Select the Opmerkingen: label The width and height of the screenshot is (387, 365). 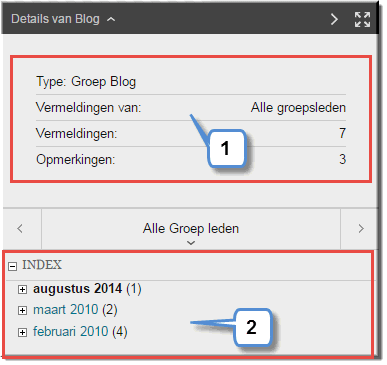click(75, 160)
